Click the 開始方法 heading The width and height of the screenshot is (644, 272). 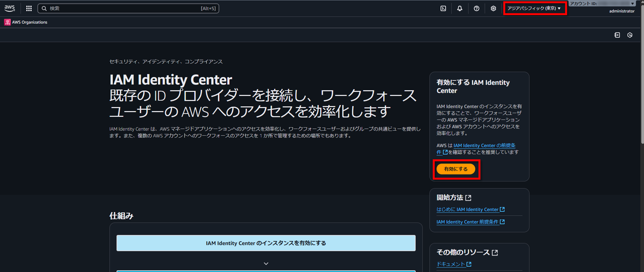pyautogui.click(x=450, y=198)
